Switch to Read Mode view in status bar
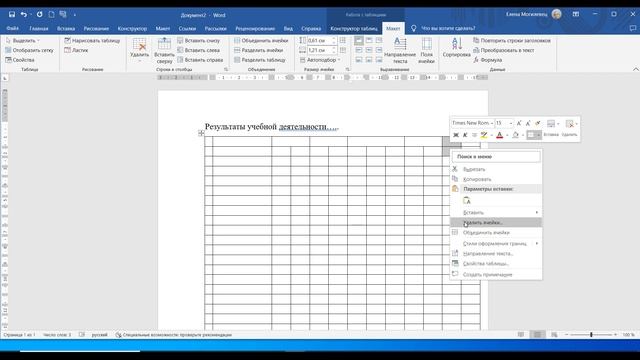The image size is (640, 360). [521, 335]
